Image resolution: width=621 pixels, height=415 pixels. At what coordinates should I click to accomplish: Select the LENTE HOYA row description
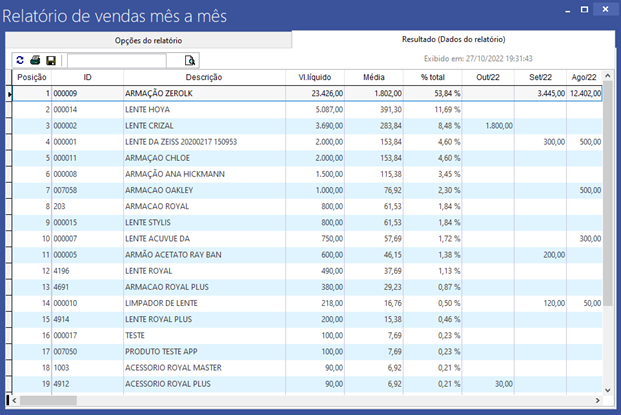204,110
